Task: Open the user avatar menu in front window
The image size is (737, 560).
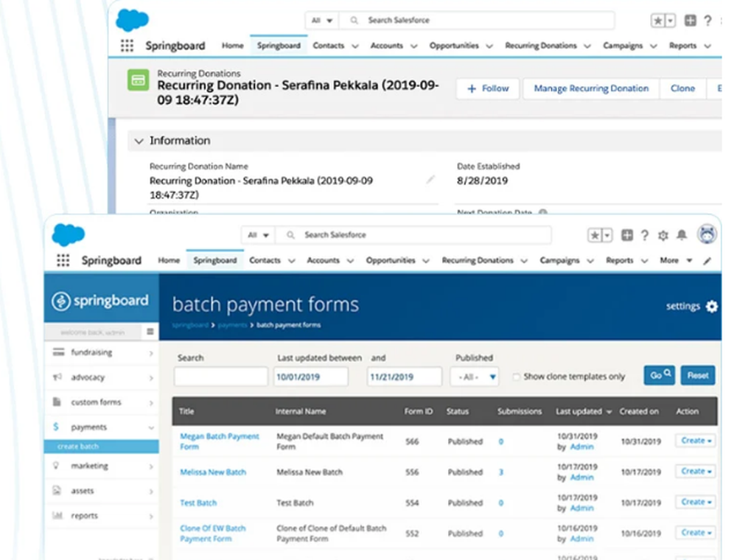Action: pos(707,234)
